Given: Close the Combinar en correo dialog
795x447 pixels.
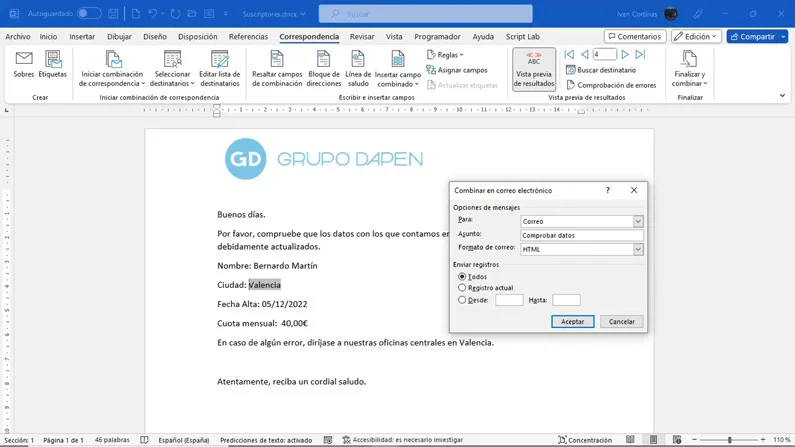Looking at the screenshot, I should [x=634, y=190].
